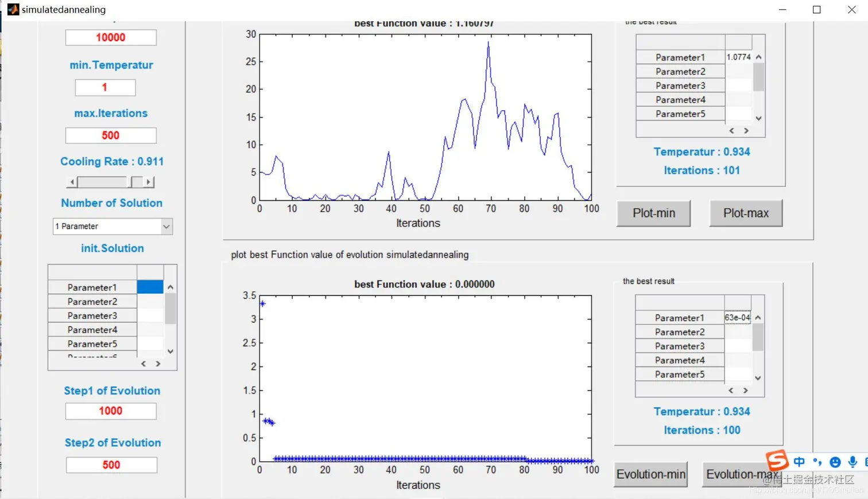
Task: Open the Number of Solution dropdown
Action: point(166,227)
